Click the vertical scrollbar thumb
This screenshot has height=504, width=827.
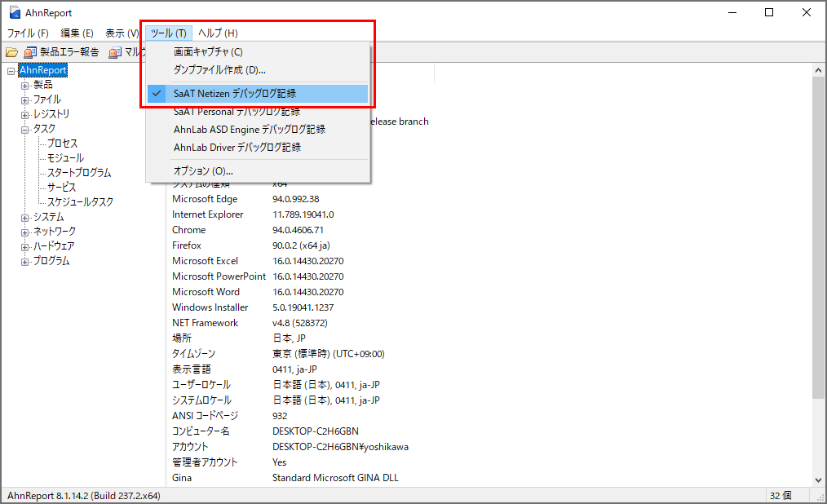pos(818,237)
